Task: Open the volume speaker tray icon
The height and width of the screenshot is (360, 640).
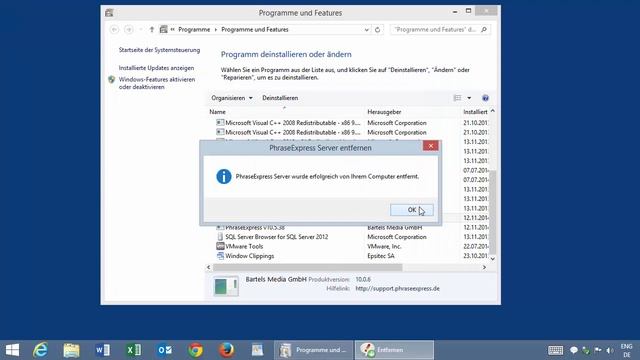Action: [x=610, y=350]
